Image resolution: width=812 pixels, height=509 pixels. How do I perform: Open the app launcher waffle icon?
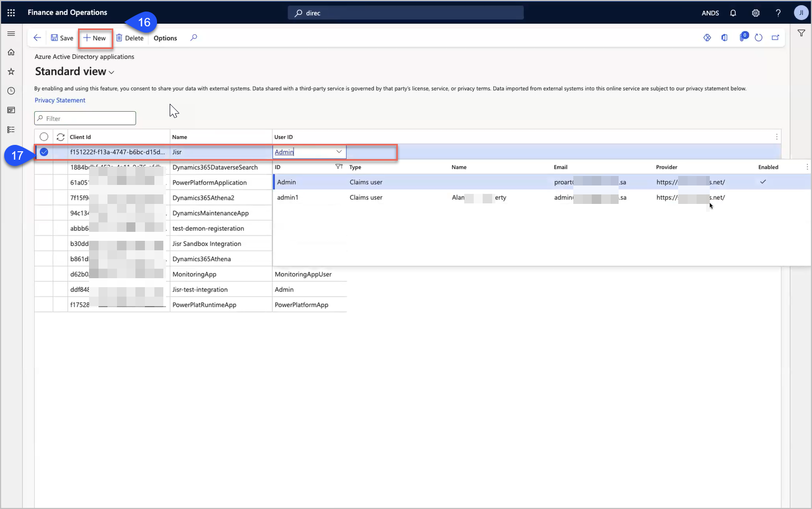pyautogui.click(x=11, y=13)
